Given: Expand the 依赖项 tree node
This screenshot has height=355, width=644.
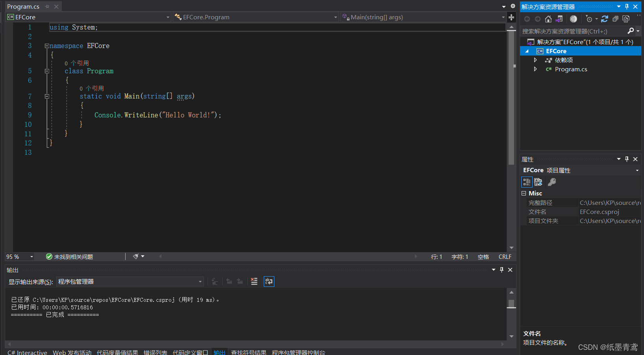Looking at the screenshot, I should (x=535, y=60).
